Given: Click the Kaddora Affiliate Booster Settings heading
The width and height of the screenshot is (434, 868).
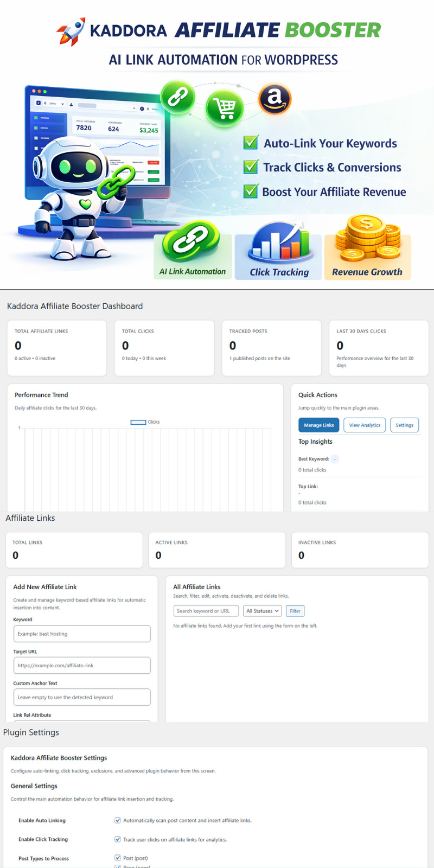Looking at the screenshot, I should pyautogui.click(x=59, y=758).
